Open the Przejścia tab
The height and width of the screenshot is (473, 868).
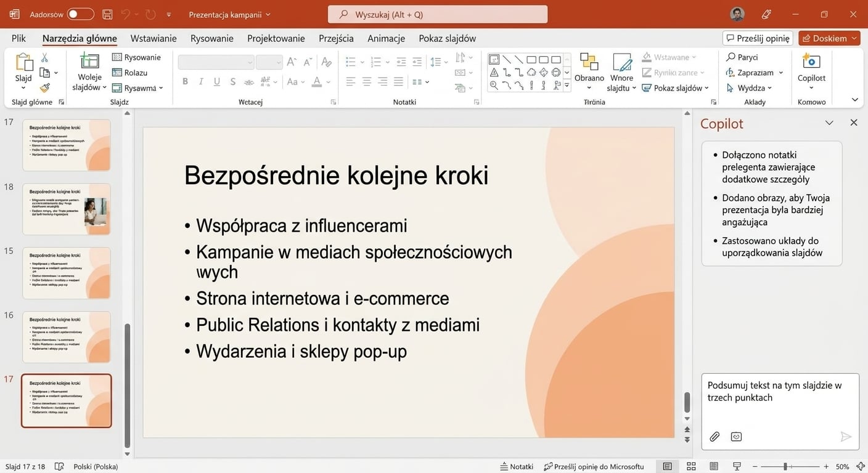[336, 38]
